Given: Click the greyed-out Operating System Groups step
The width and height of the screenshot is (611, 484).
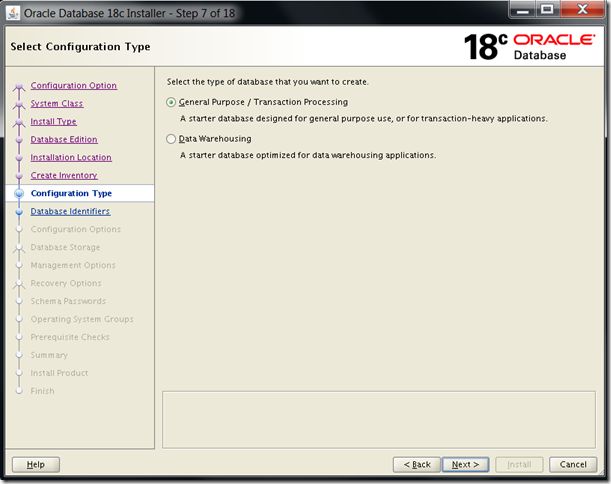Looking at the screenshot, I should point(82,319).
